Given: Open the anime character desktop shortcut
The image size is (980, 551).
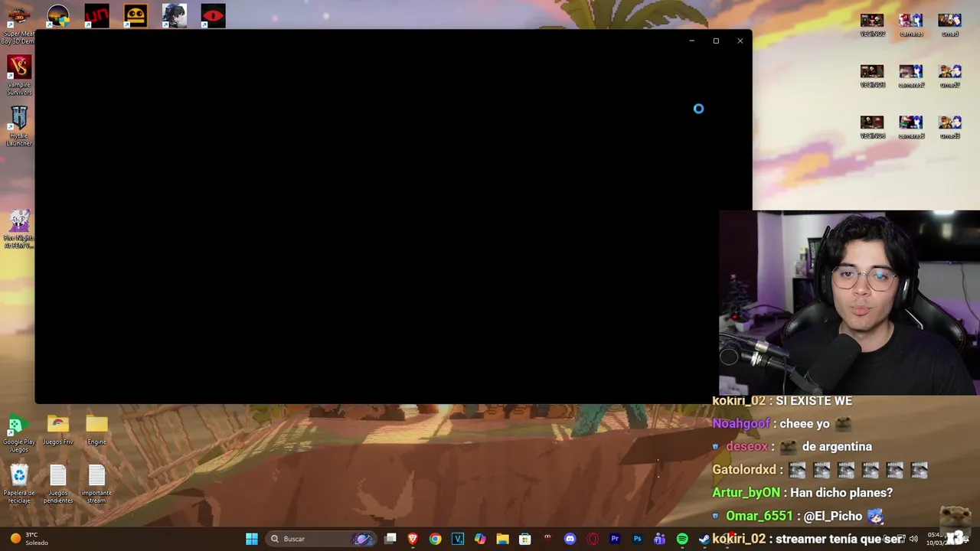Looking at the screenshot, I should tap(175, 16).
